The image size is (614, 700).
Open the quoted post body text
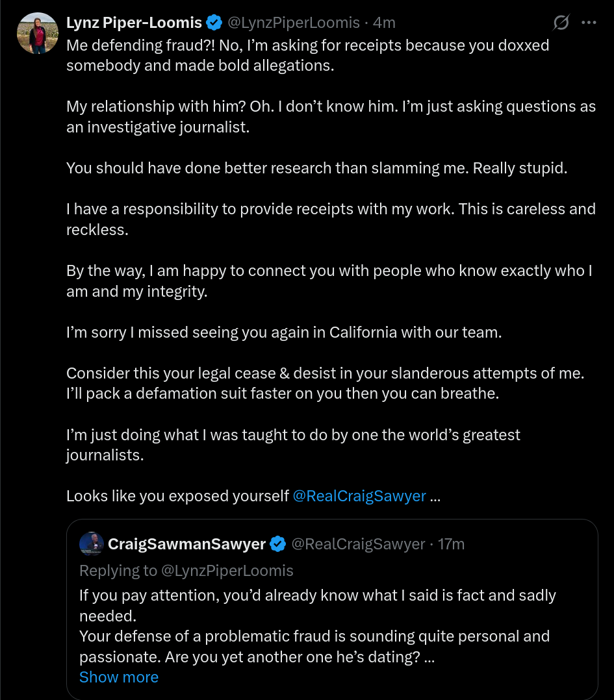pyautogui.click(x=318, y=626)
